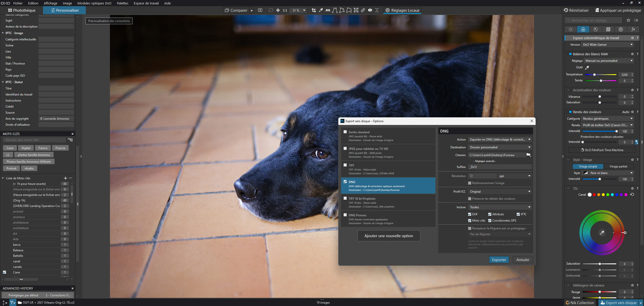644x306 pixels.
Task: Open the Inclure Toutes dropdown
Action: tap(500, 207)
